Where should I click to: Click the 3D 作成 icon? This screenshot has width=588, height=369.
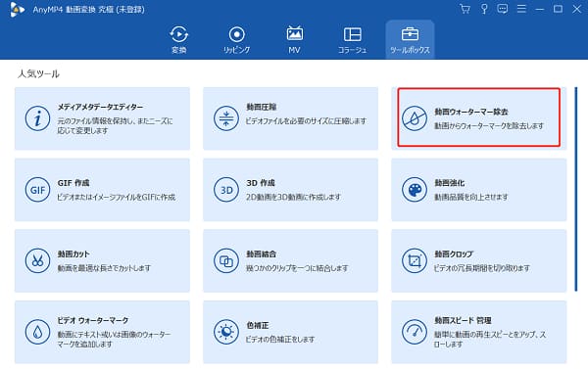226,190
